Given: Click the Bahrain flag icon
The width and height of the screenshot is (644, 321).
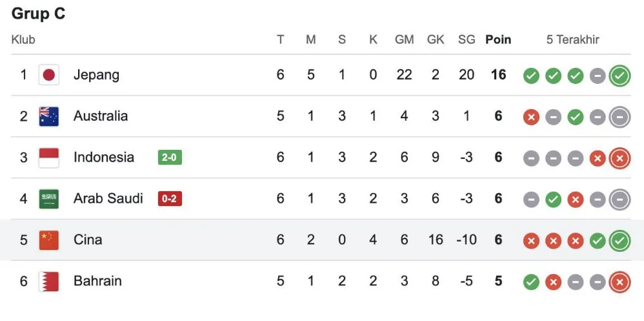Looking at the screenshot, I should pos(48,282).
